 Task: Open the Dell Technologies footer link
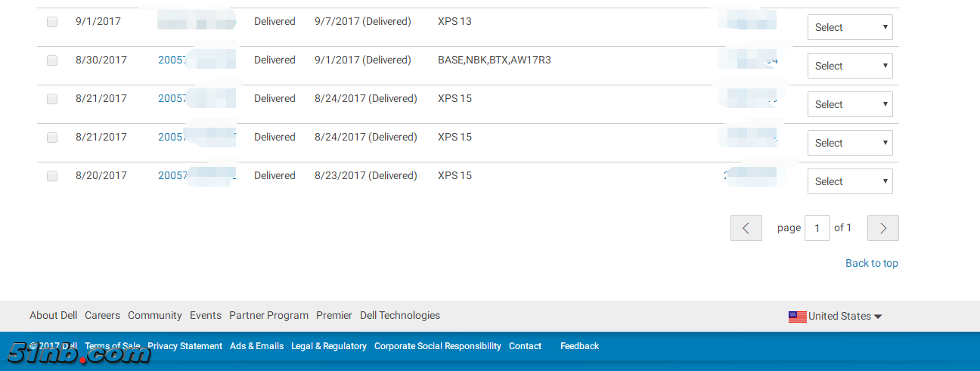pyautogui.click(x=400, y=316)
